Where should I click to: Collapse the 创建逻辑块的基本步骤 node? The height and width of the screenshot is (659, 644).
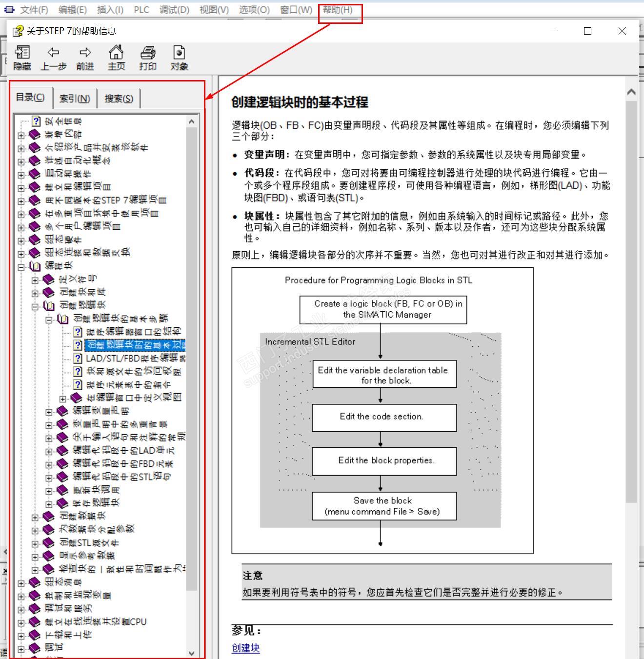tap(49, 319)
